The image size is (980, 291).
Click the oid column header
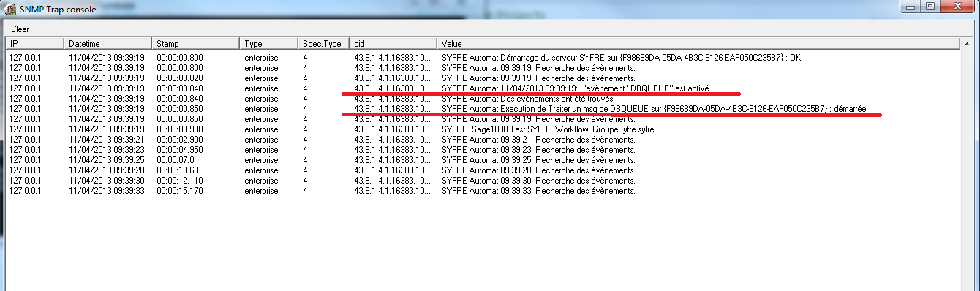[x=393, y=44]
